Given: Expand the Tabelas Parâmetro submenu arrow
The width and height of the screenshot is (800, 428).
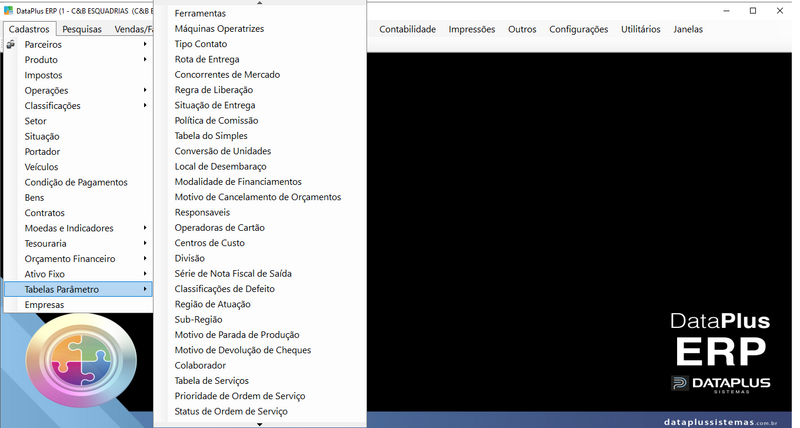Looking at the screenshot, I should click(x=145, y=289).
